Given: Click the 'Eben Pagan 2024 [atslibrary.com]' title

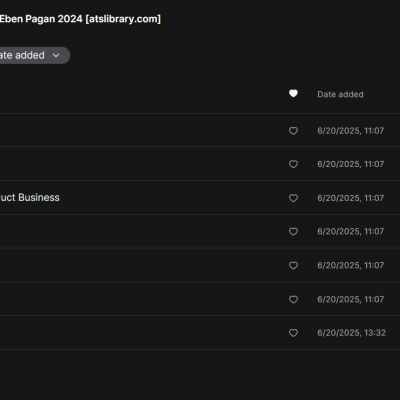Looking at the screenshot, I should click(80, 19).
